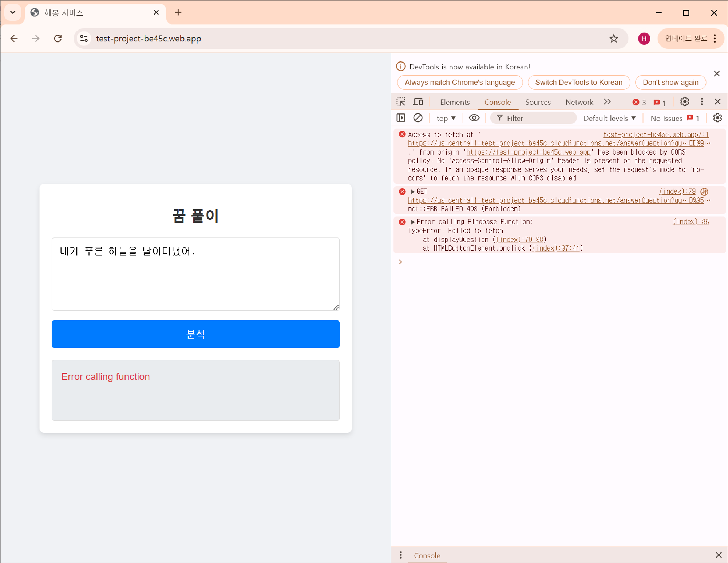728x563 pixels.
Task: Click Switch DevTools to Korean button
Action: tap(578, 82)
